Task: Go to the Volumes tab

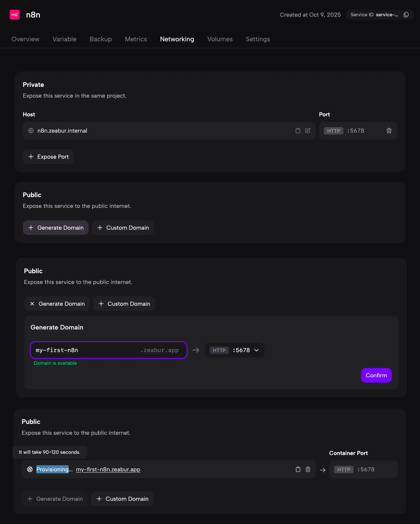Action: click(220, 39)
